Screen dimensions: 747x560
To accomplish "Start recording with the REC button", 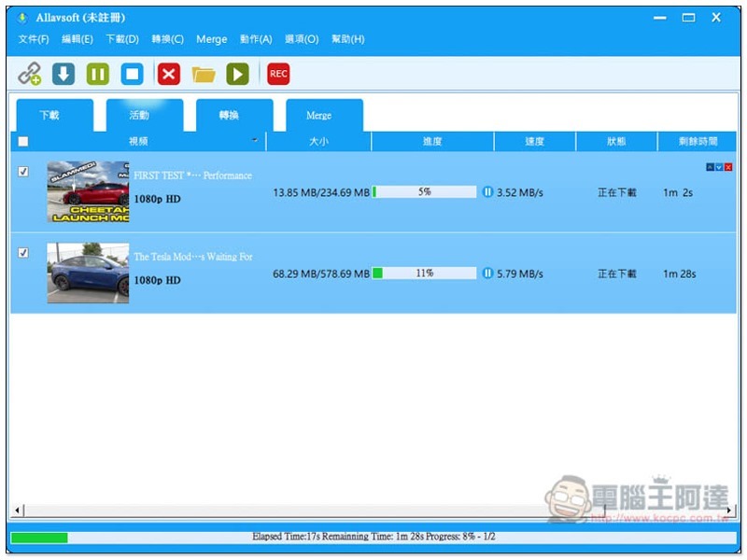I will tap(278, 74).
